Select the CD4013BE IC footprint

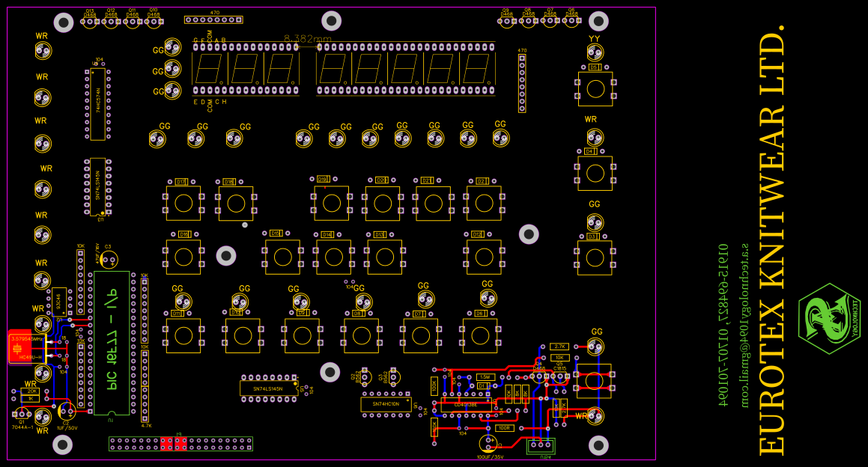coord(466,405)
